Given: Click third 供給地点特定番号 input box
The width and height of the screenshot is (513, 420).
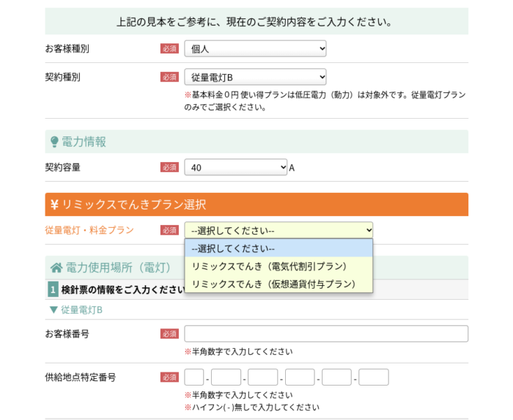Looking at the screenshot, I should point(262,377).
